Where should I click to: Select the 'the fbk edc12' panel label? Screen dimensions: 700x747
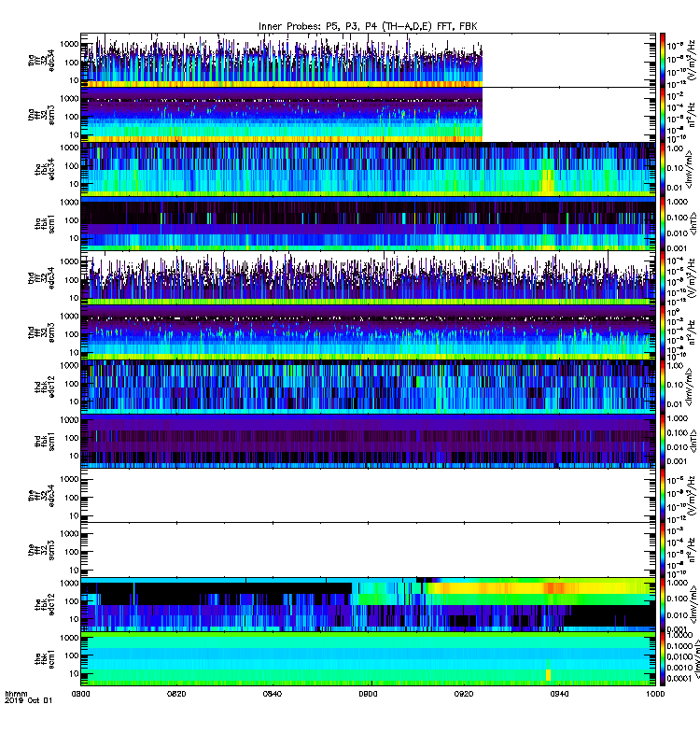coord(45,604)
